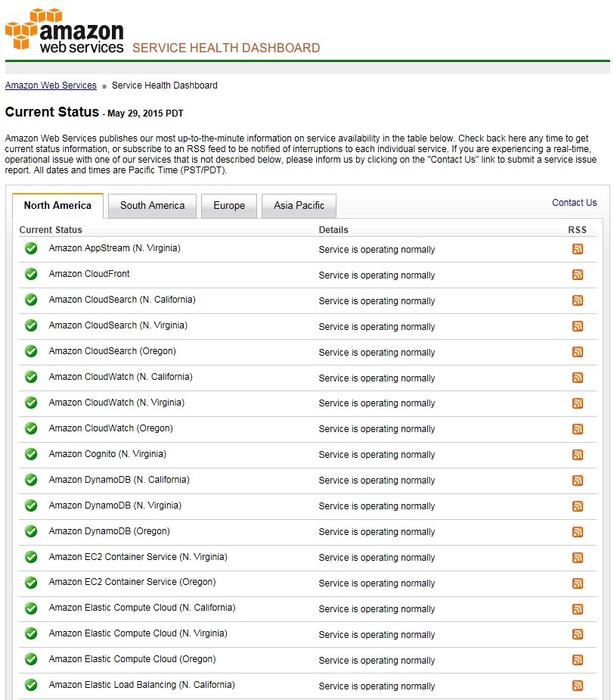
Task: Click green status check for Amazon CloudFront
Action: coord(31,274)
